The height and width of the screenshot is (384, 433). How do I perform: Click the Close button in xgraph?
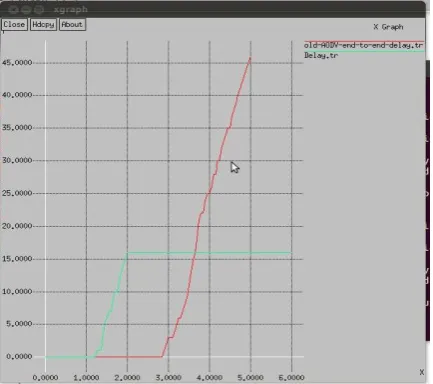[14, 25]
